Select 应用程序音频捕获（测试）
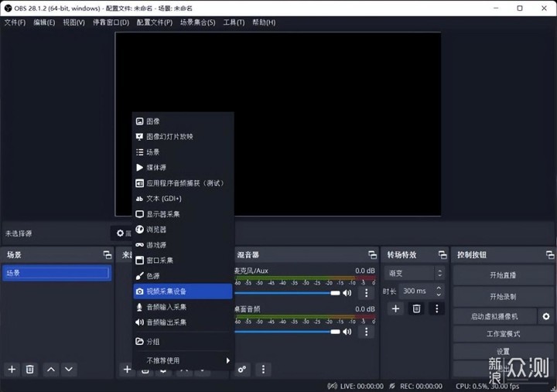557x392 pixels. coord(183,183)
